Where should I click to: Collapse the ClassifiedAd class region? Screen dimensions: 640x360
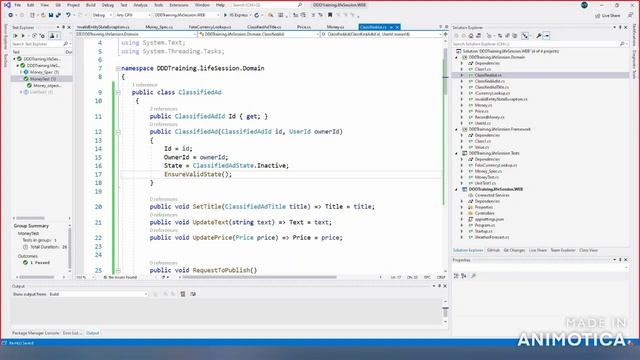click(x=118, y=93)
